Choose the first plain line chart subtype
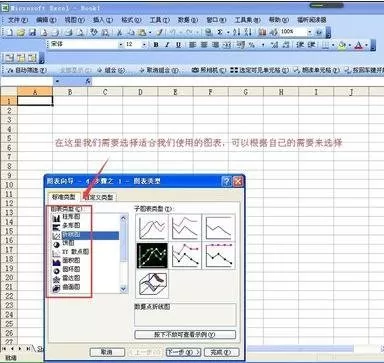Image resolution: width=384 pixels, height=363 pixels. click(x=152, y=227)
